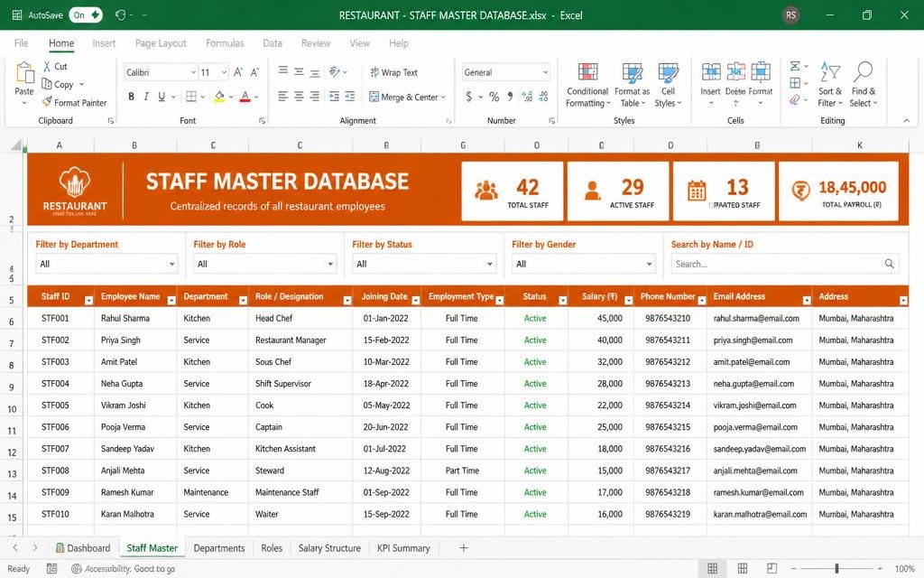Click the Cut scissors icon

click(x=47, y=67)
